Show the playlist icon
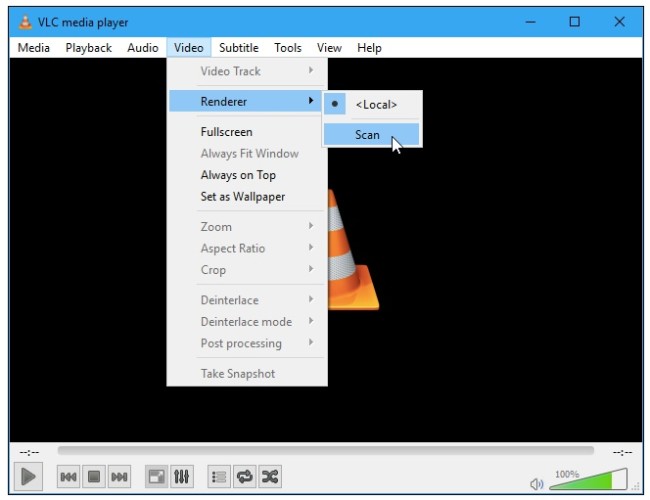The width and height of the screenshot is (650, 500). point(219,477)
